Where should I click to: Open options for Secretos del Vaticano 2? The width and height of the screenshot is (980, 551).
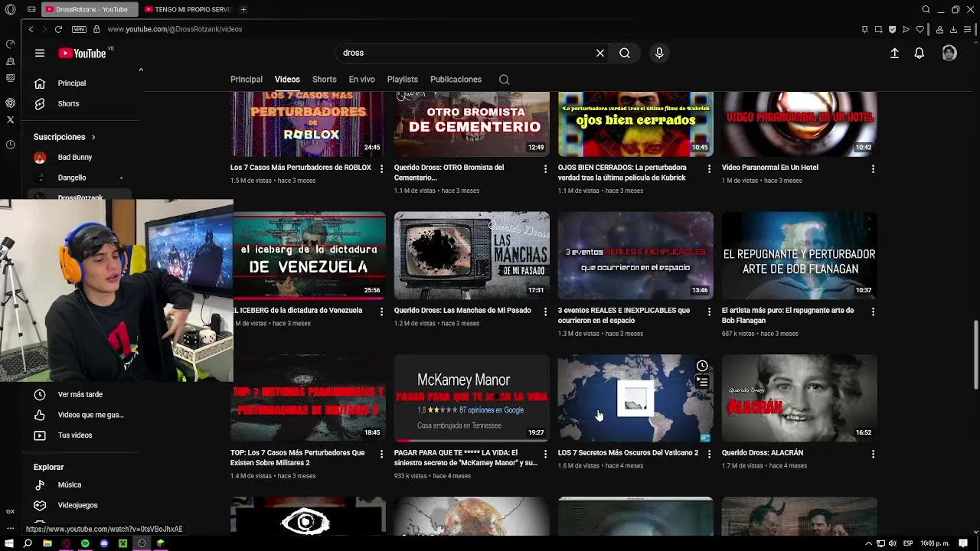(x=709, y=454)
